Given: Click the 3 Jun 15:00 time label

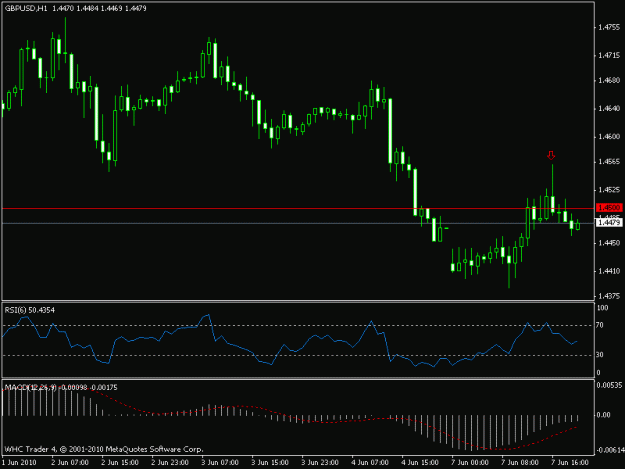Looking at the screenshot, I should pos(270,463).
